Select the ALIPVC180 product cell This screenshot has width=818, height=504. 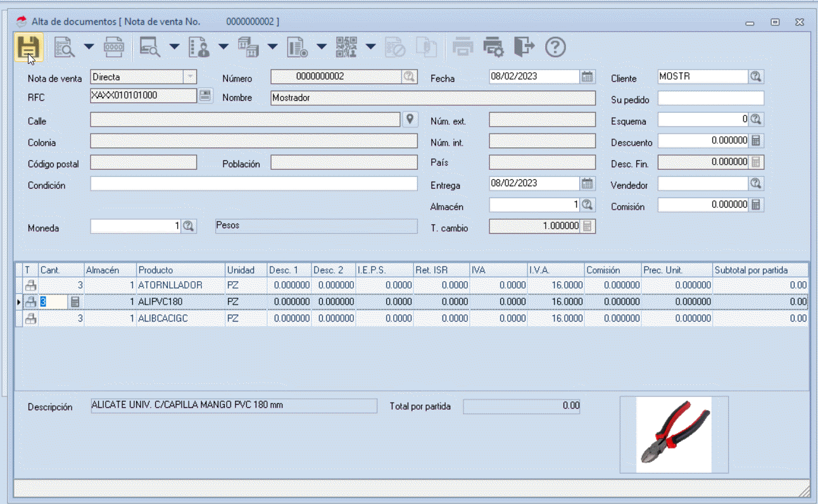(181, 302)
